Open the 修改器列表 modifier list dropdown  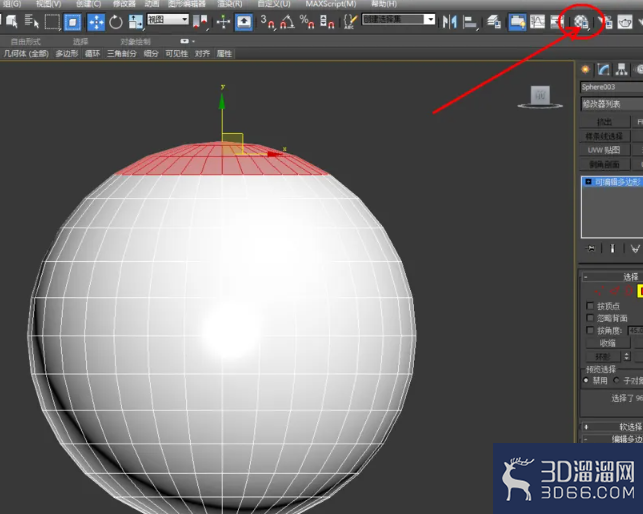point(611,104)
